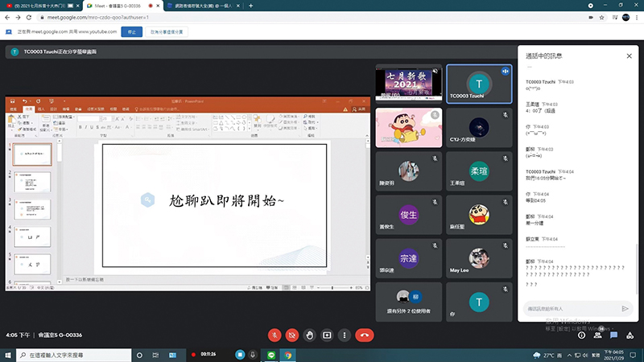644x362 pixels.
Task: Click the 常用 Home tab in PowerPoint
Action: 28,109
